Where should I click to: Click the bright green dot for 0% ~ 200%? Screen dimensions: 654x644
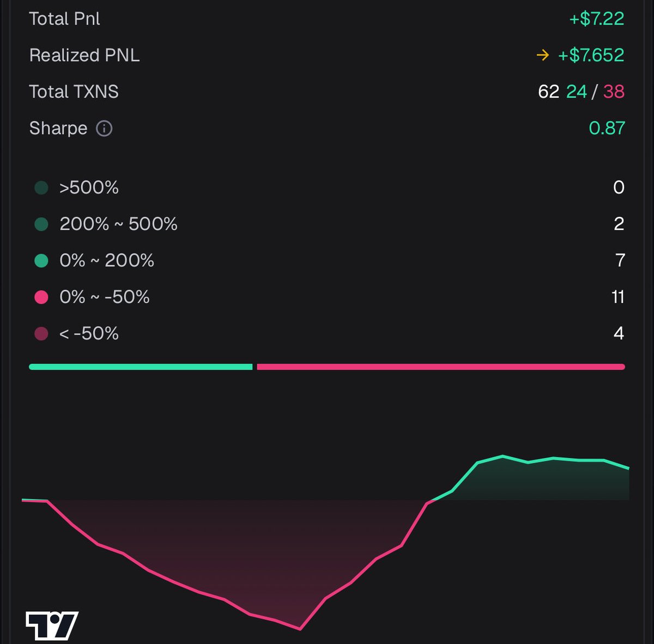coord(41,261)
